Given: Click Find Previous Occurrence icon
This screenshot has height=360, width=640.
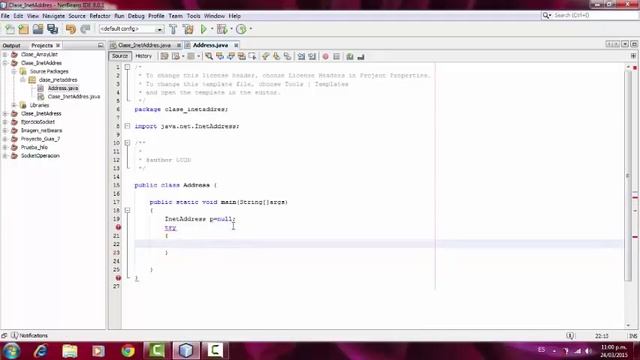Looking at the screenshot, I should click(220, 56).
